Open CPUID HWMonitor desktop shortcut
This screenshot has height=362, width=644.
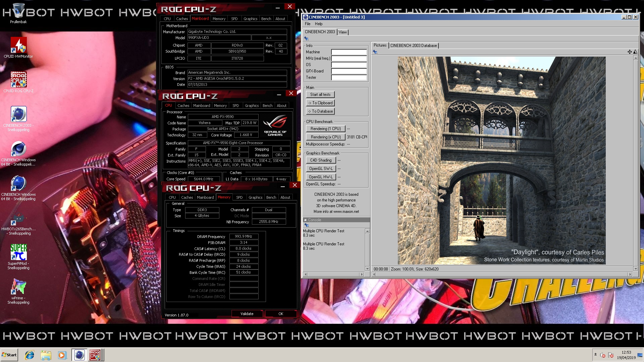coord(18,48)
